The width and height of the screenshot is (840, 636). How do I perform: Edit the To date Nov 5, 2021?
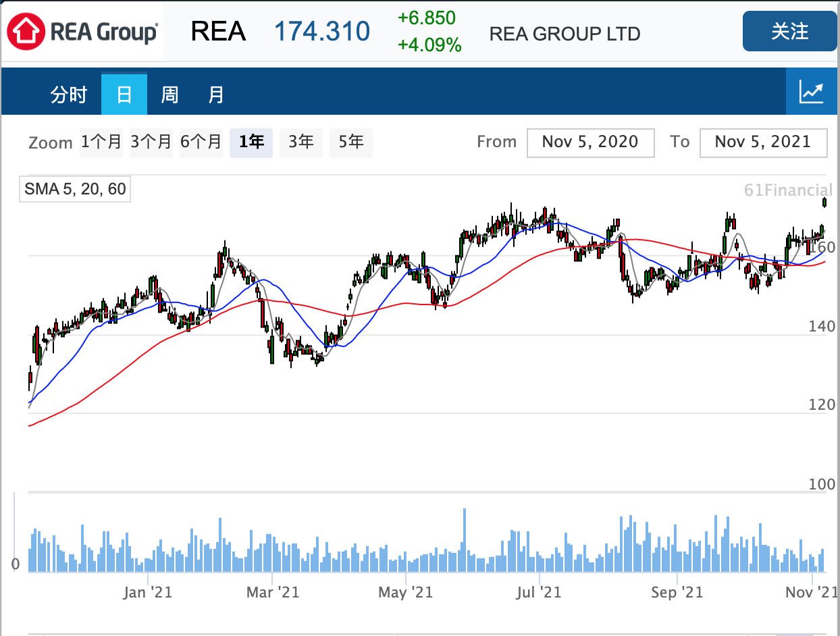[x=763, y=142]
